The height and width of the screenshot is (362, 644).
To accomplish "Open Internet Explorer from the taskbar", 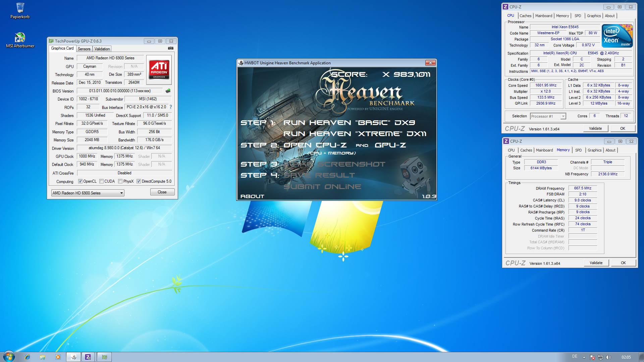I will pyautogui.click(x=28, y=357).
